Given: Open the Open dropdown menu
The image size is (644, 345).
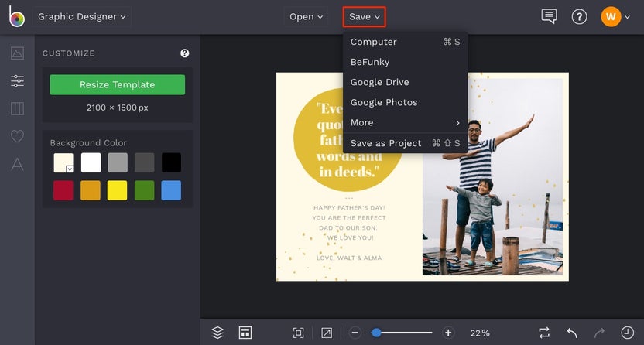Looking at the screenshot, I should click(x=306, y=16).
